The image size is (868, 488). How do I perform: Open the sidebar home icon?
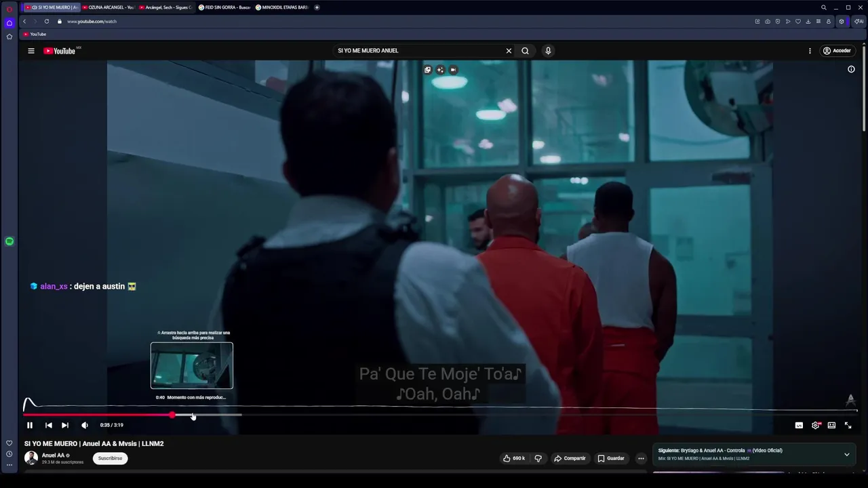(9, 23)
